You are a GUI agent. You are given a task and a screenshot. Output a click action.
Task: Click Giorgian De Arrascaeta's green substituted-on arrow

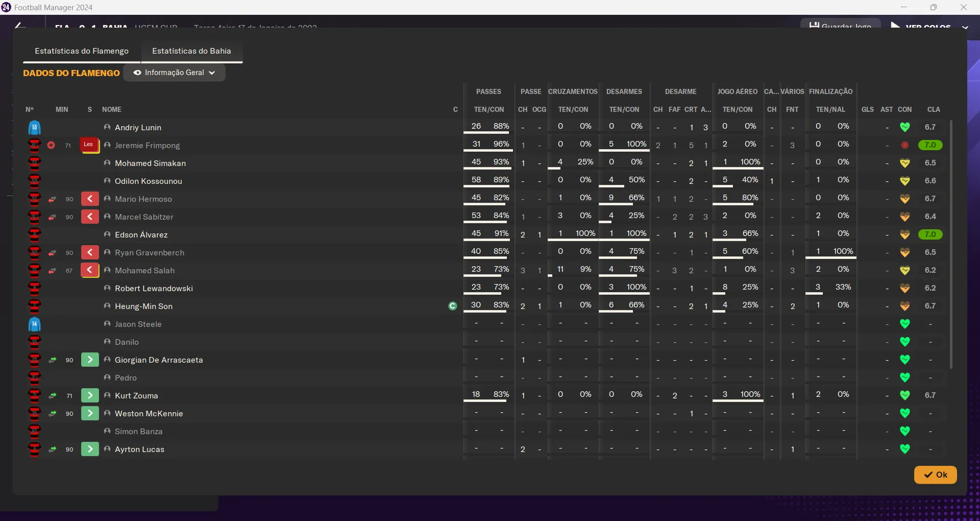click(x=90, y=360)
